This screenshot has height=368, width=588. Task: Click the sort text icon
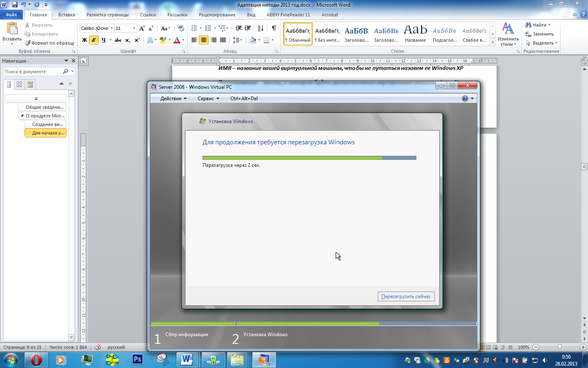tap(260, 28)
